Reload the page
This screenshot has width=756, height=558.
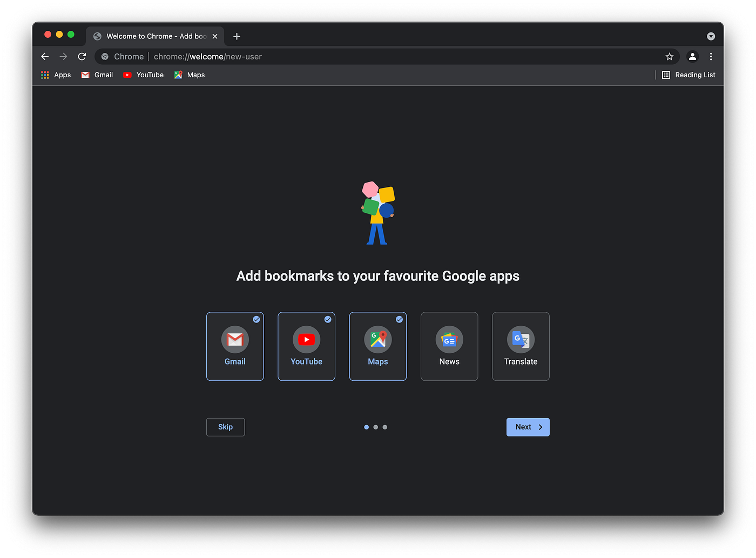[82, 56]
